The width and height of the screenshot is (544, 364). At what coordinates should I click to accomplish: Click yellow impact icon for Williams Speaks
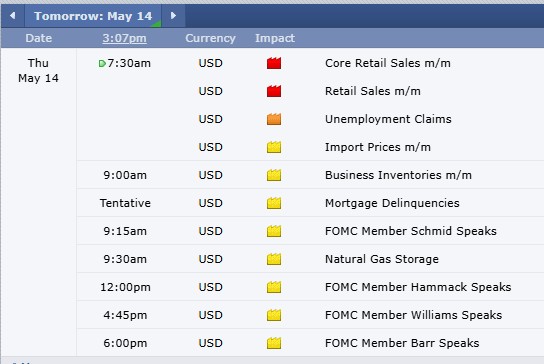pyautogui.click(x=274, y=315)
